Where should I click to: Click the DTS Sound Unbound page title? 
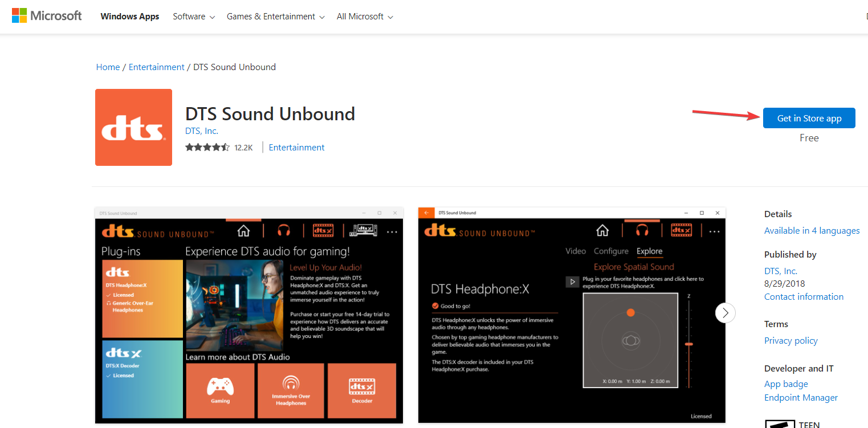270,114
